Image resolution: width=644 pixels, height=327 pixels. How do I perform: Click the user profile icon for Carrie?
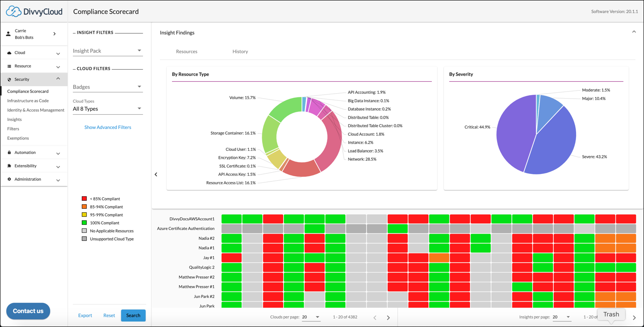(x=8, y=33)
